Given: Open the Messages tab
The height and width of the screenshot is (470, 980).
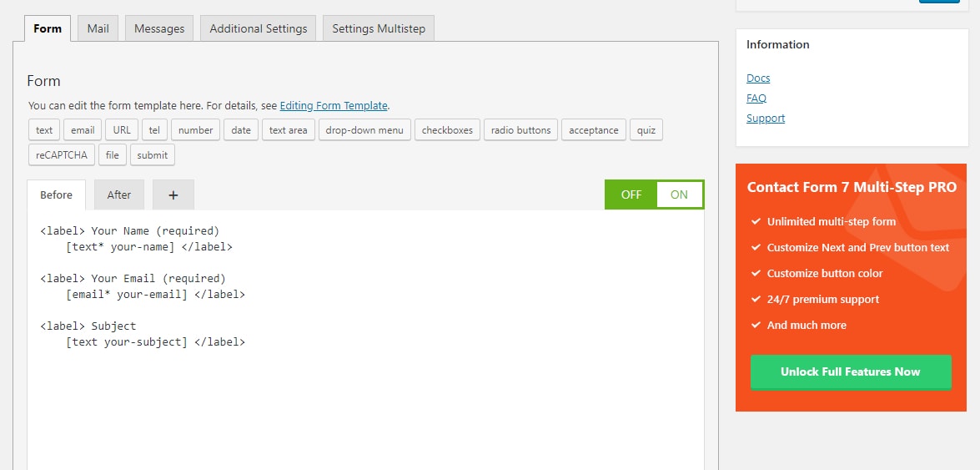Looking at the screenshot, I should 159,28.
